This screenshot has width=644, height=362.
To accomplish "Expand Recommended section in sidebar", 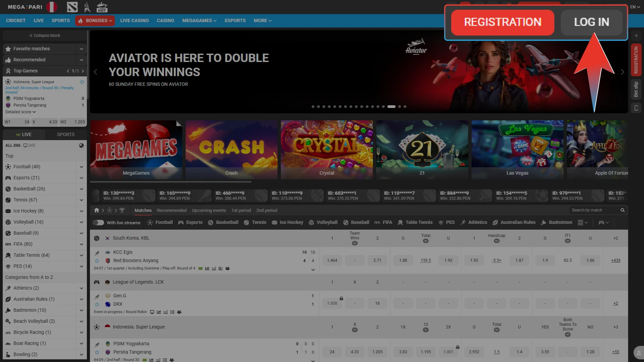I will [81, 60].
